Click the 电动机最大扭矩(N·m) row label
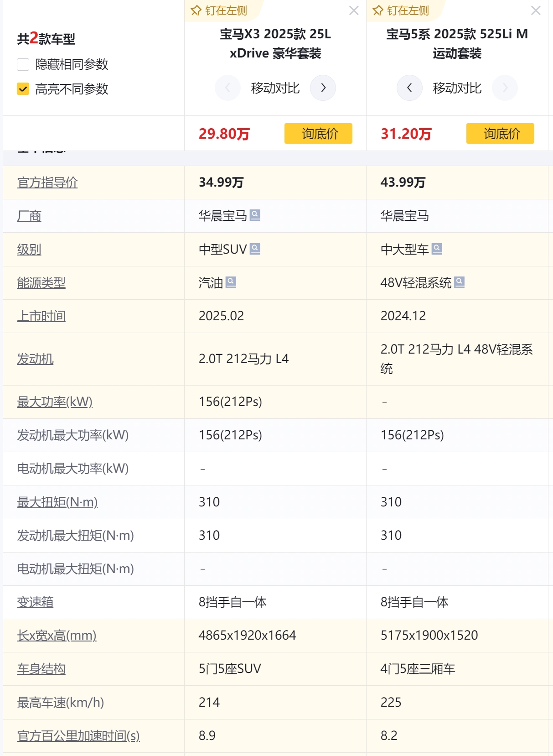The height and width of the screenshot is (756, 553). [75, 569]
